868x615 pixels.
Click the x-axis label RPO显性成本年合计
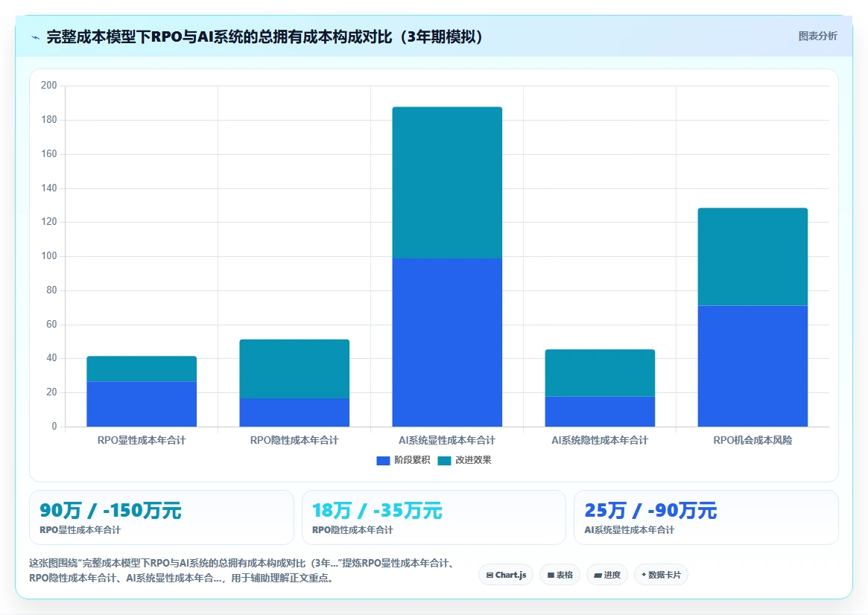coord(142,440)
